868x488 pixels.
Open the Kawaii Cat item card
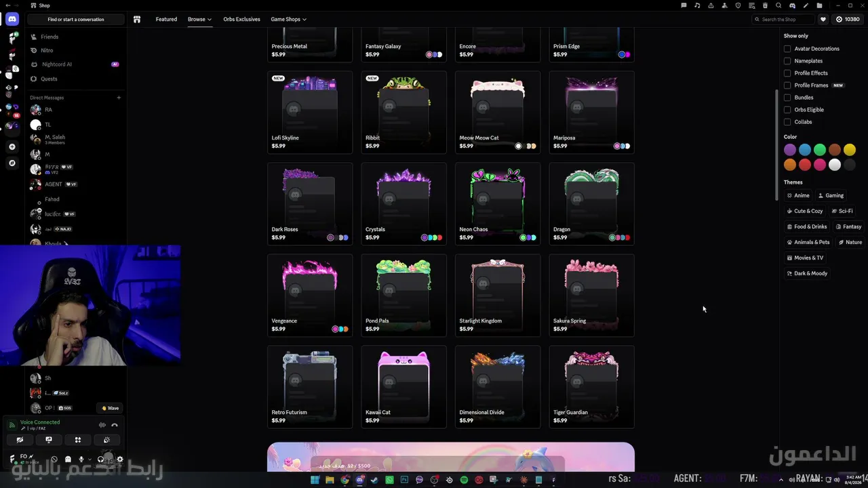[404, 387]
